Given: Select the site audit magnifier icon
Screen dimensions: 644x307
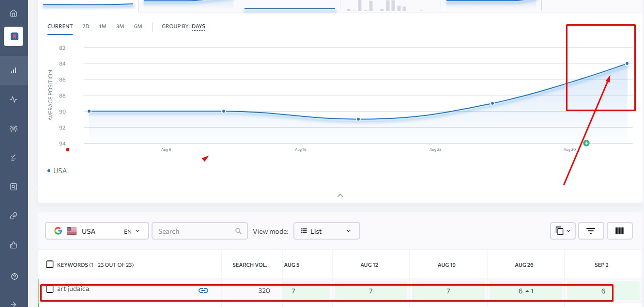Looking at the screenshot, I should tap(13, 186).
